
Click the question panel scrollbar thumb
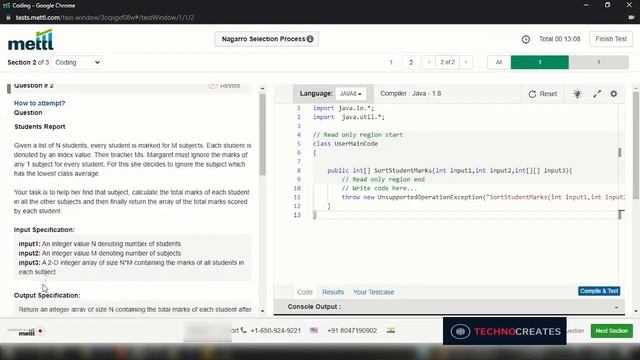click(262, 135)
